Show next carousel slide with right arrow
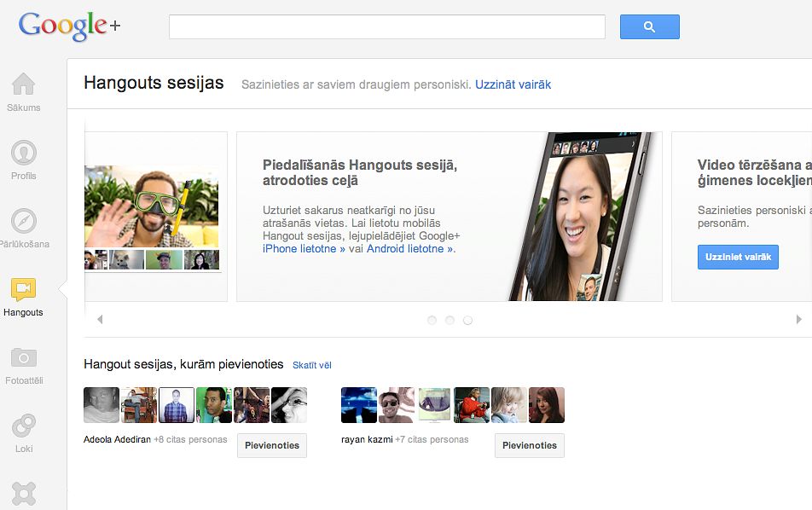The image size is (812, 510). (x=798, y=320)
